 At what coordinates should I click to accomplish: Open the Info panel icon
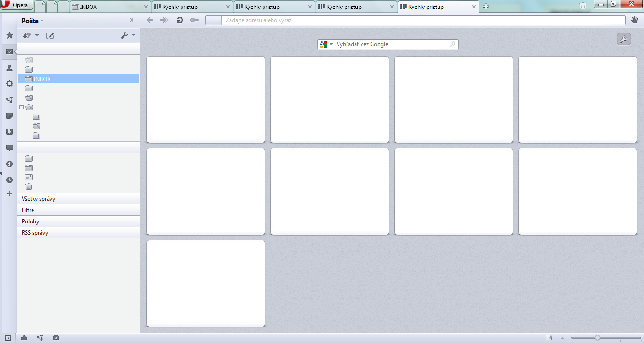(9, 164)
